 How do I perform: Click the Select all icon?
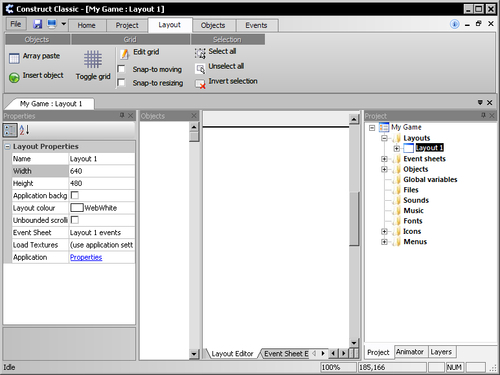click(x=200, y=53)
